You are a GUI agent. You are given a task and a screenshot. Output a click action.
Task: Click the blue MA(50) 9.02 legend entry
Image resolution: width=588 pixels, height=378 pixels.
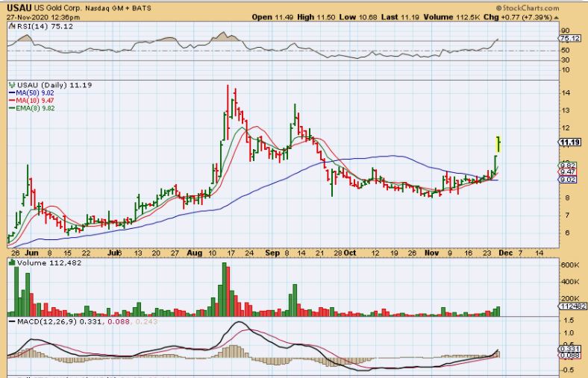31,93
